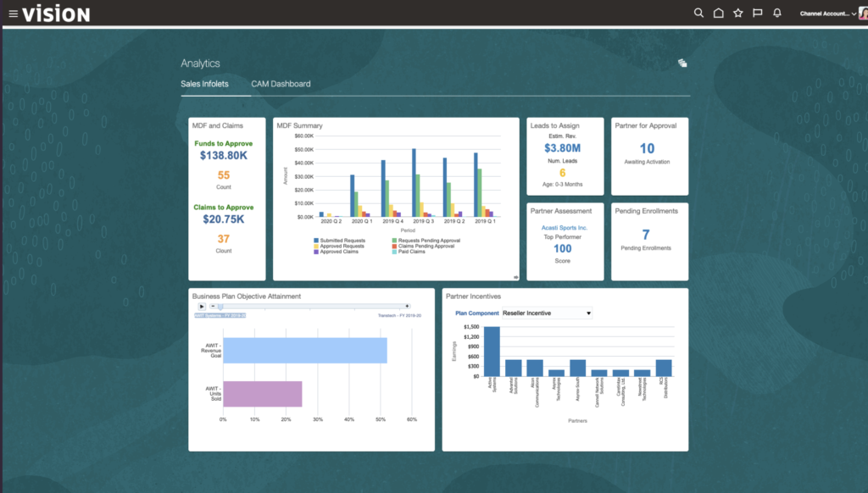The image size is (868, 493).
Task: Click the page composer icon above Analytics
Action: [682, 63]
